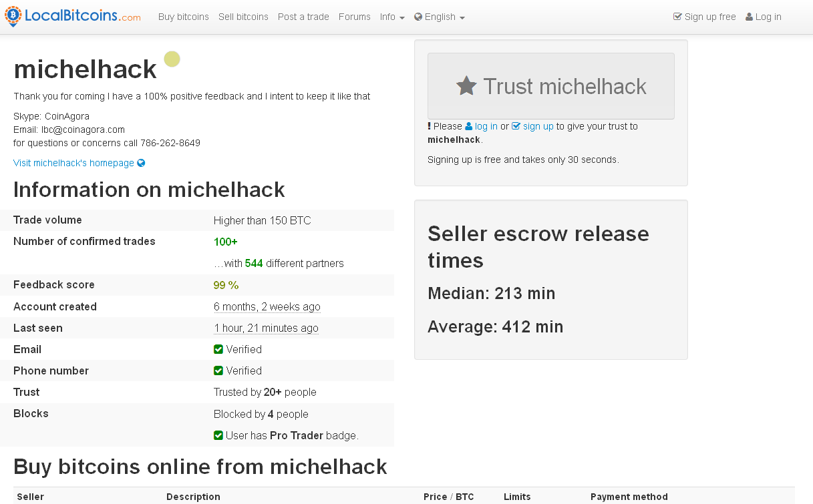Click the '6 months, 2 weeks ago' account created value
The width and height of the screenshot is (813, 504).
267,307
